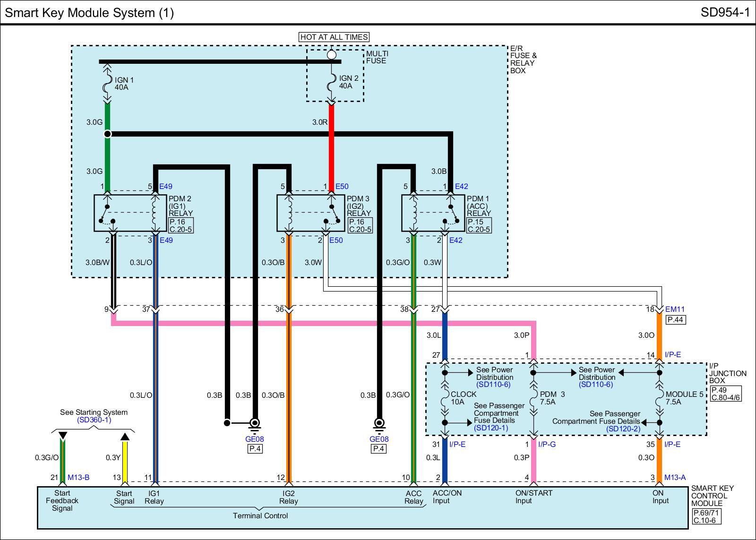Click the HOT AT ALL TIMES label
756x540 pixels.
click(x=334, y=37)
